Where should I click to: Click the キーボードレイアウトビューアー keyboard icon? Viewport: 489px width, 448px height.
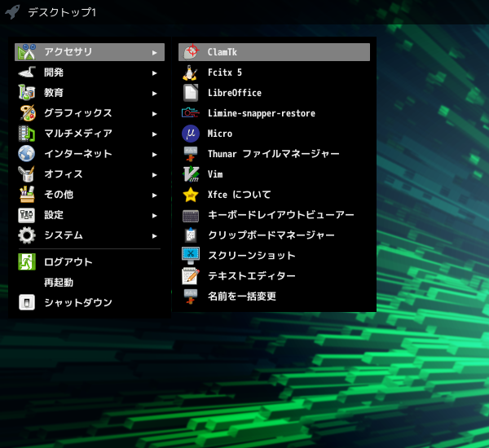coord(191,215)
